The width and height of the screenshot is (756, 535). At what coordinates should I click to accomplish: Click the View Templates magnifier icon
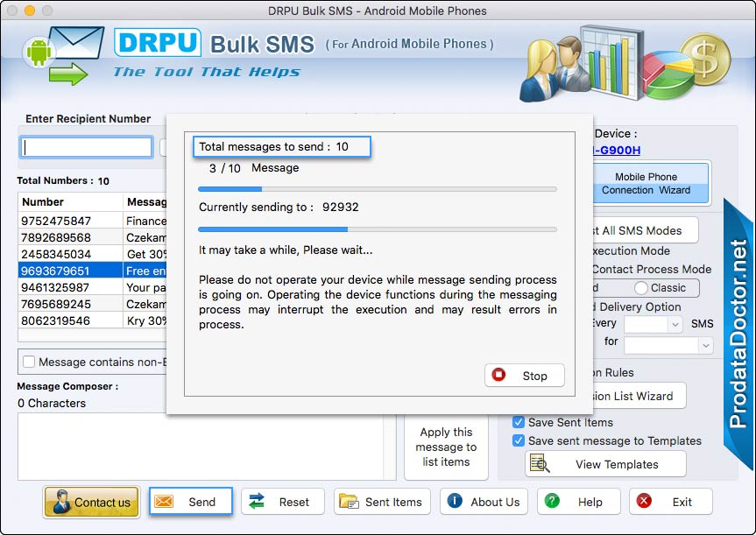pos(540,463)
